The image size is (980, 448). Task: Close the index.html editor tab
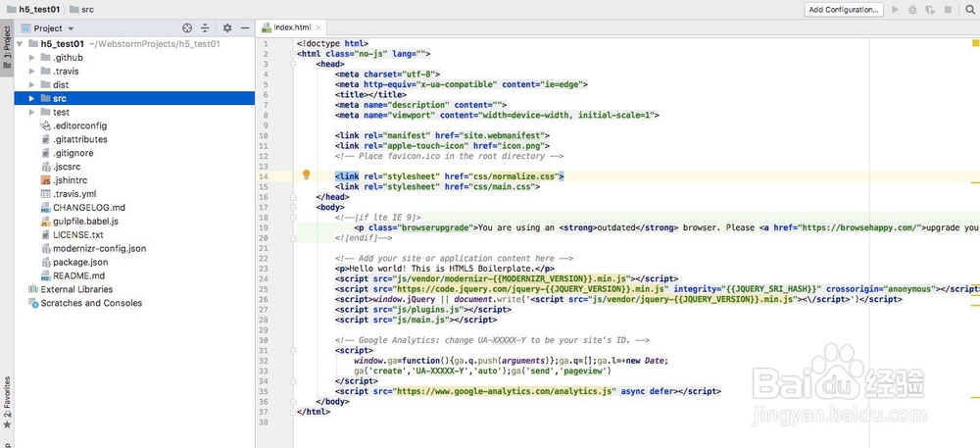[318, 28]
